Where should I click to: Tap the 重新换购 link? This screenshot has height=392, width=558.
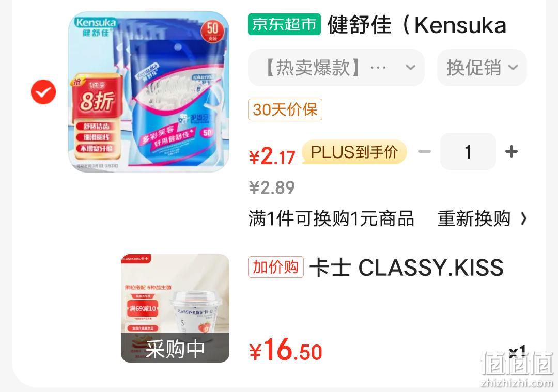pos(474,218)
